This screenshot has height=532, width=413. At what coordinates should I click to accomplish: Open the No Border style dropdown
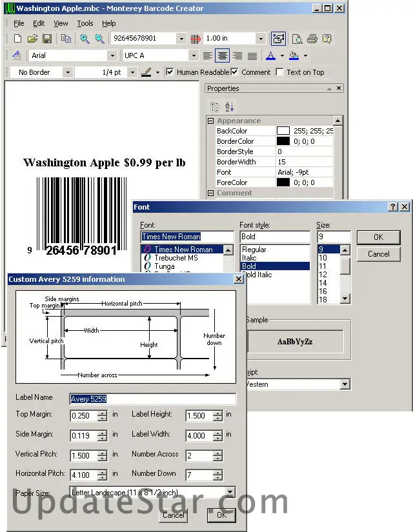pyautogui.click(x=68, y=72)
